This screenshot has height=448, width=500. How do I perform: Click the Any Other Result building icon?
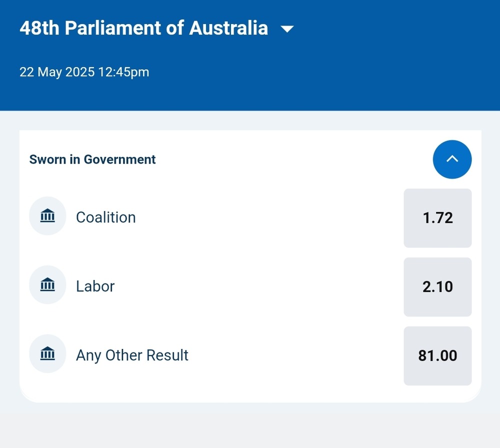point(47,354)
